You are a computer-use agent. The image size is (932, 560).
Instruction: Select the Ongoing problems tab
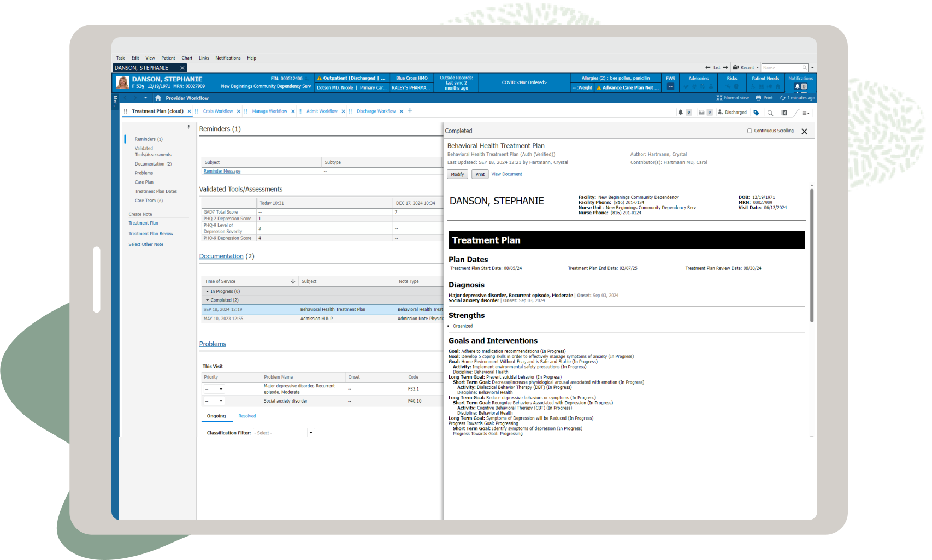pos(216,416)
